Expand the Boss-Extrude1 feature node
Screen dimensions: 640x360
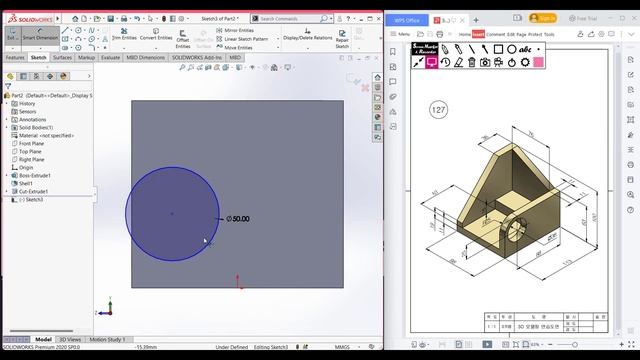tap(7, 176)
